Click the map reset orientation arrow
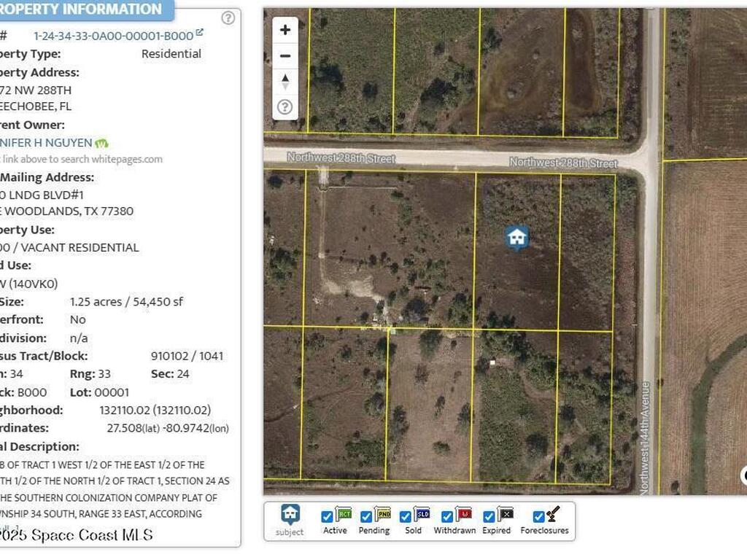 pos(285,81)
